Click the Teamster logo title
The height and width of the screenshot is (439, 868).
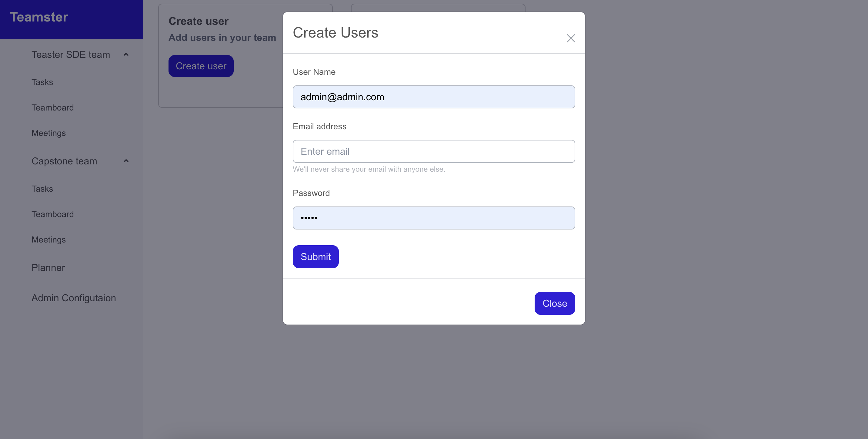click(39, 17)
